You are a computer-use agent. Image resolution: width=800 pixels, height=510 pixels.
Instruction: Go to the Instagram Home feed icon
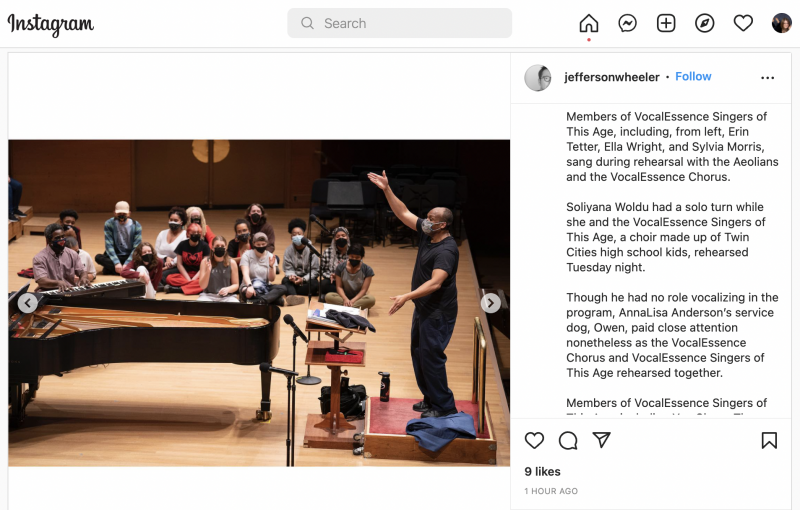tap(588, 23)
